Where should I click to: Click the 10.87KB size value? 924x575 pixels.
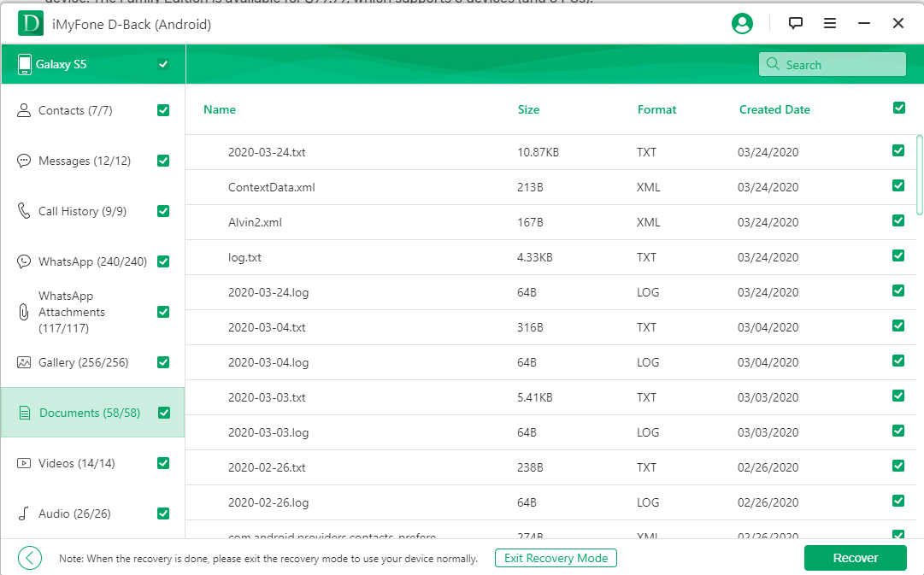pyautogui.click(x=538, y=152)
